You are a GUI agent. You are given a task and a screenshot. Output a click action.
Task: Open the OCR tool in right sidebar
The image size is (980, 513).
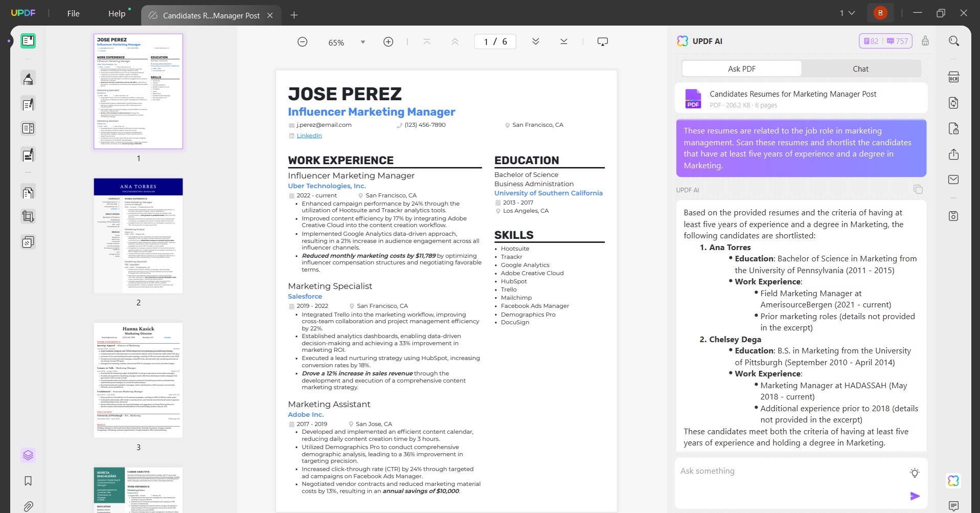click(x=953, y=77)
